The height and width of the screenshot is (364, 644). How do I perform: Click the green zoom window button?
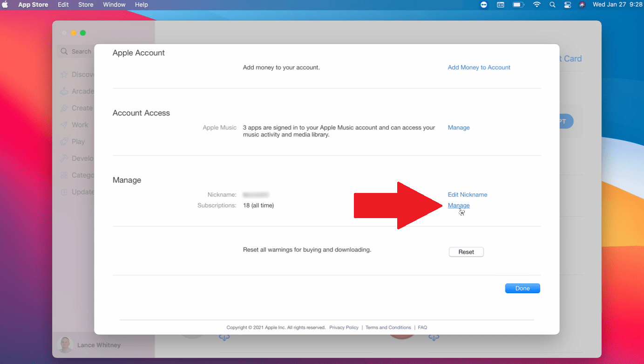pyautogui.click(x=83, y=33)
